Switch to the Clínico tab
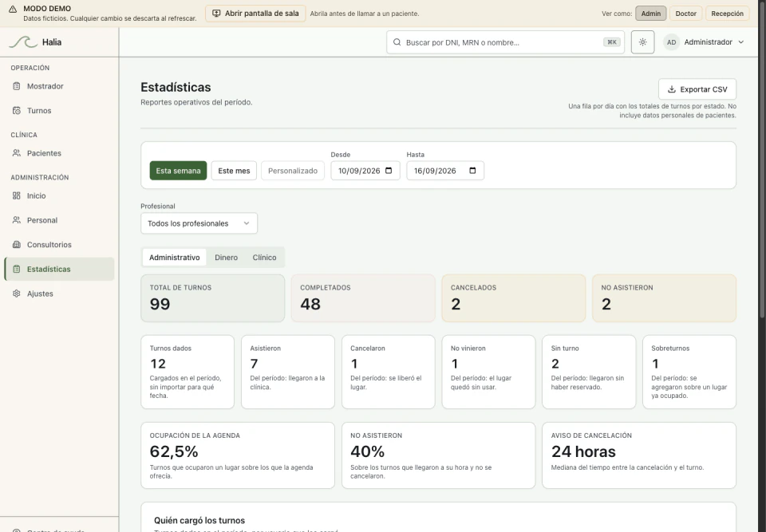This screenshot has width=766, height=532. (264, 258)
